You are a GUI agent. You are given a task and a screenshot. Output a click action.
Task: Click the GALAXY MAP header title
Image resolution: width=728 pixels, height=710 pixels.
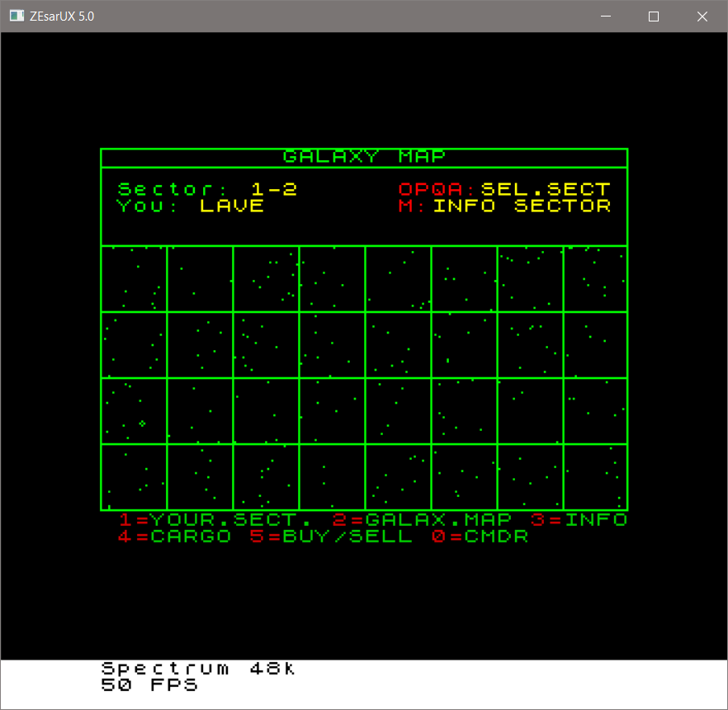364,157
